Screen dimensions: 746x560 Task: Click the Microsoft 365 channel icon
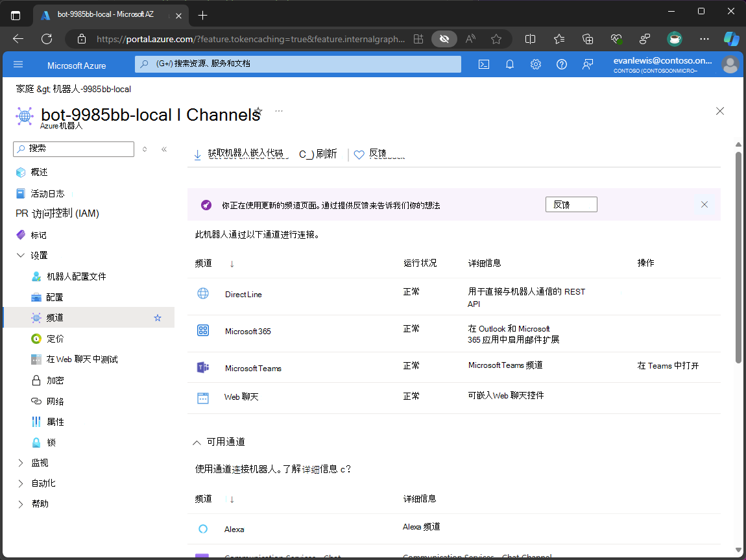click(202, 330)
